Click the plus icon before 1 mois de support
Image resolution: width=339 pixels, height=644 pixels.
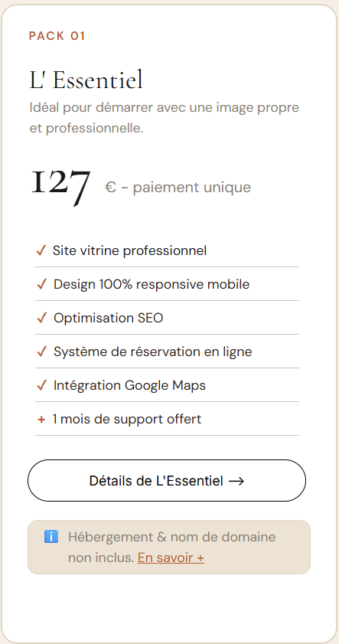coord(41,420)
